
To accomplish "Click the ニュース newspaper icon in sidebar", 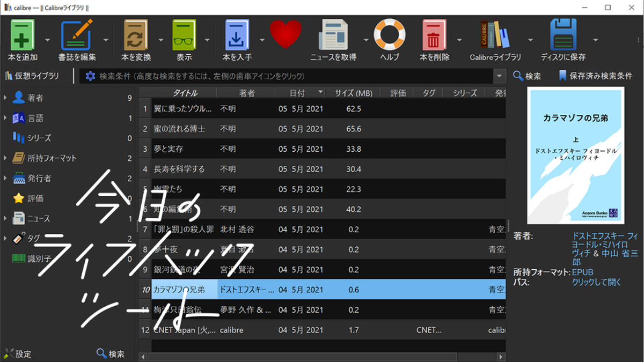I will (x=19, y=218).
